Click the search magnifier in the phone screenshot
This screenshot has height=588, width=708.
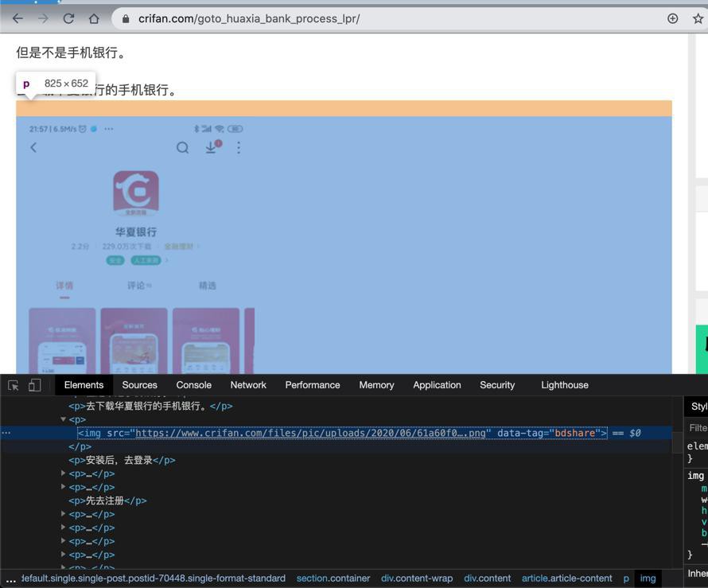click(x=182, y=148)
